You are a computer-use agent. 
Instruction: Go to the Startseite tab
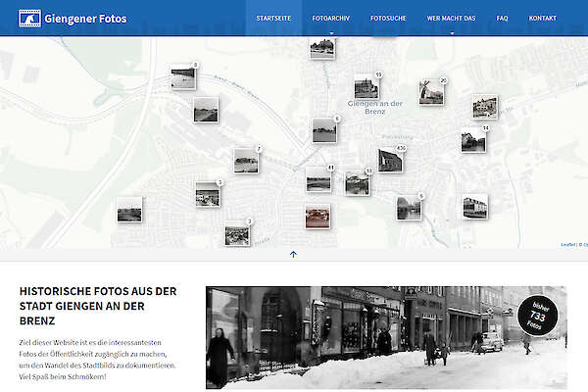(273, 19)
